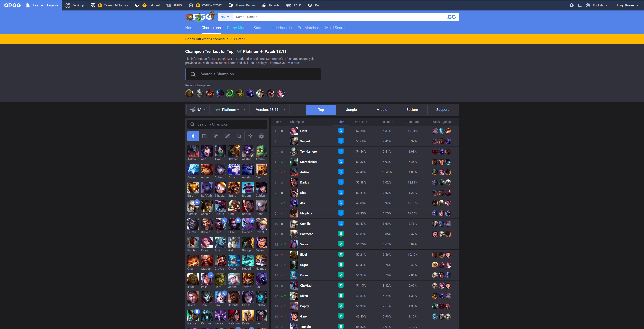The height and width of the screenshot is (329, 644).
Task: Select the Middle position button
Action: tap(382, 110)
